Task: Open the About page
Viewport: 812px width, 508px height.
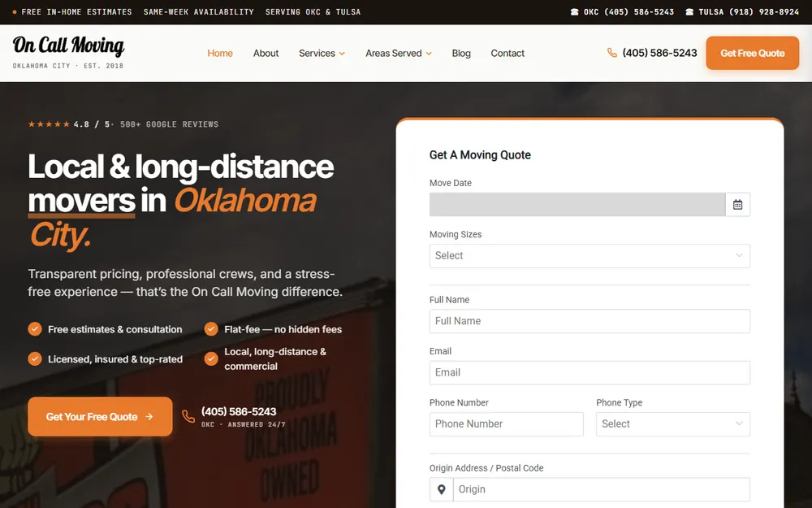Action: (x=266, y=54)
